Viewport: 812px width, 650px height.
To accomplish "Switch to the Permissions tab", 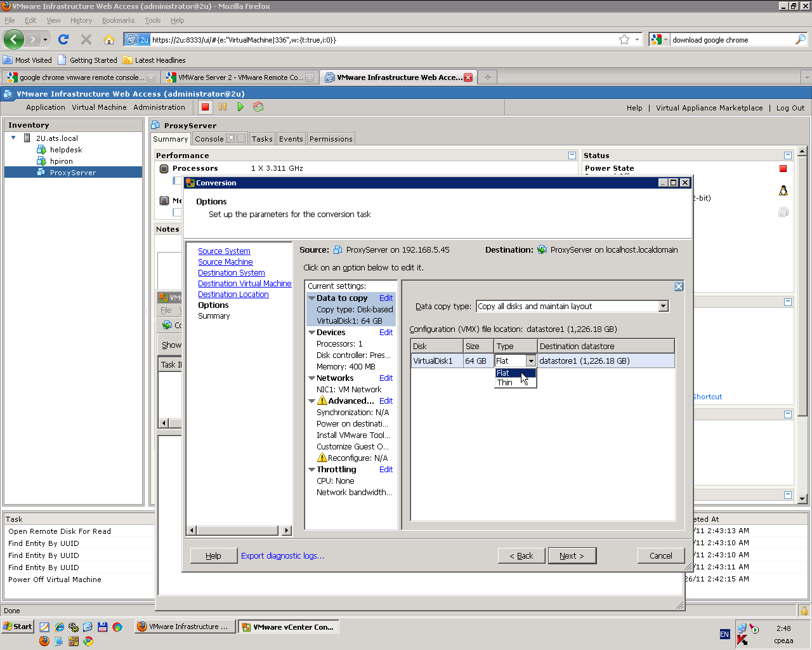I will pos(331,139).
